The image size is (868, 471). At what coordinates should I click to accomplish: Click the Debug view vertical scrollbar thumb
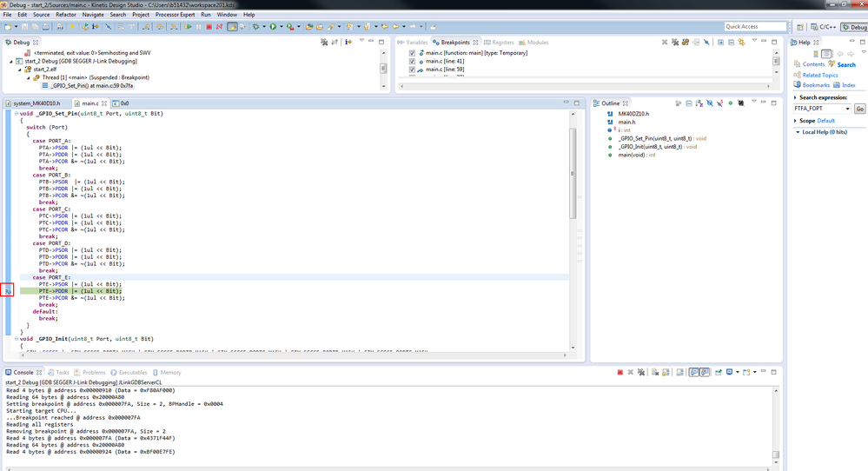(x=383, y=68)
